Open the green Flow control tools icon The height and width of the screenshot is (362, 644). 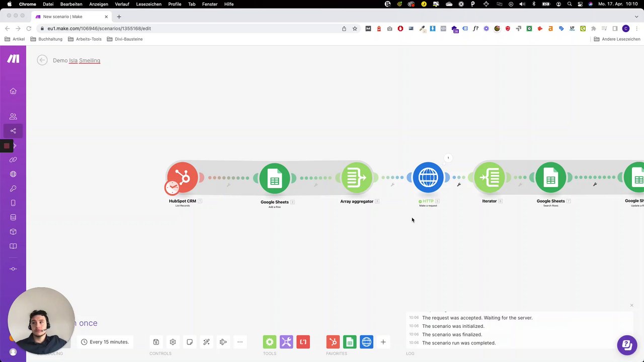tap(270, 342)
